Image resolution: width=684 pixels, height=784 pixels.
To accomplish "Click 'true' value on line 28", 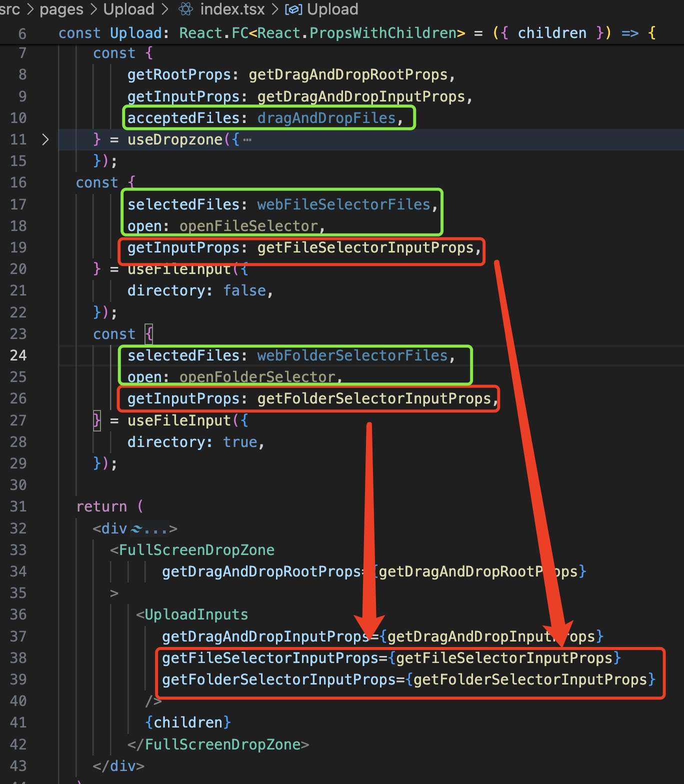I will click(x=240, y=442).
